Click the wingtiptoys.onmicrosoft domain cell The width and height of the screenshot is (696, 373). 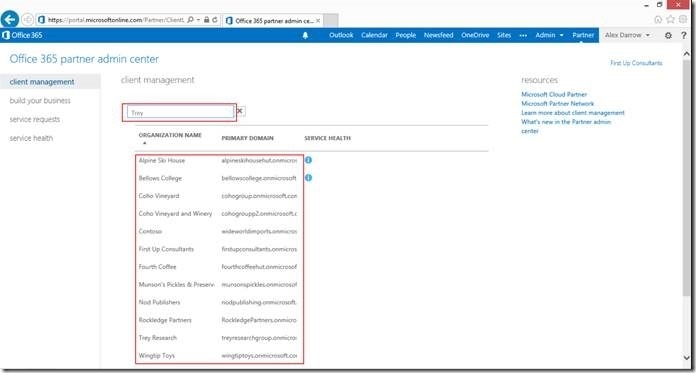259,356
